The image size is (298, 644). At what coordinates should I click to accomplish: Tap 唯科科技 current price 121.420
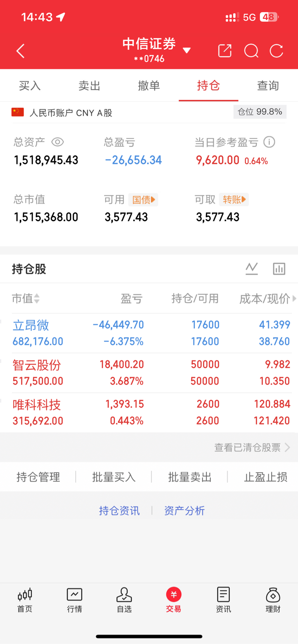pyautogui.click(x=272, y=421)
